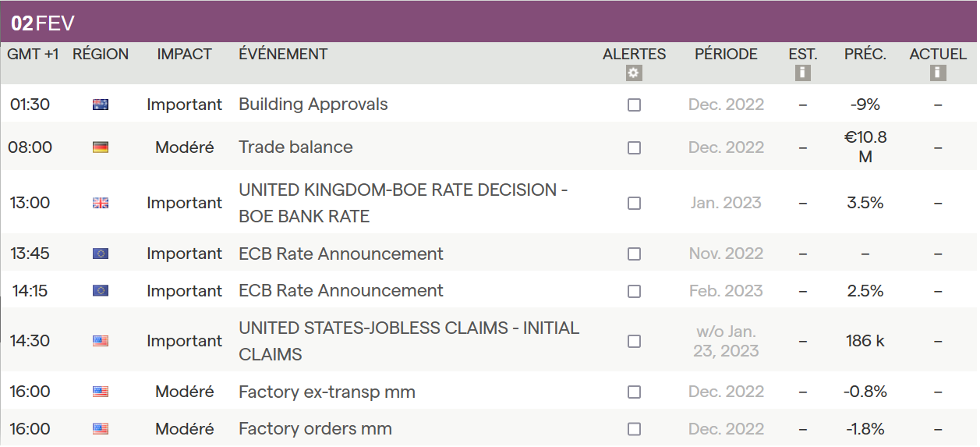Click the info icon under ACTUEL
The width and height of the screenshot is (980, 447).
pos(938,73)
